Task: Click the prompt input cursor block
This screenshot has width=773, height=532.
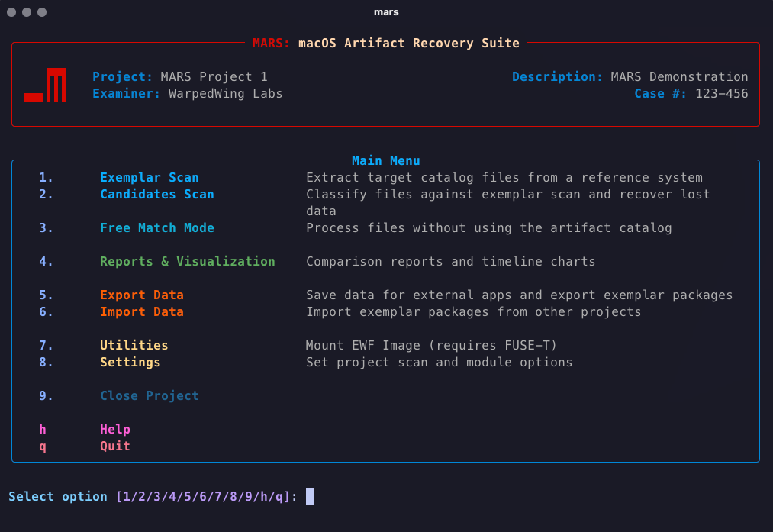Action: click(x=310, y=496)
